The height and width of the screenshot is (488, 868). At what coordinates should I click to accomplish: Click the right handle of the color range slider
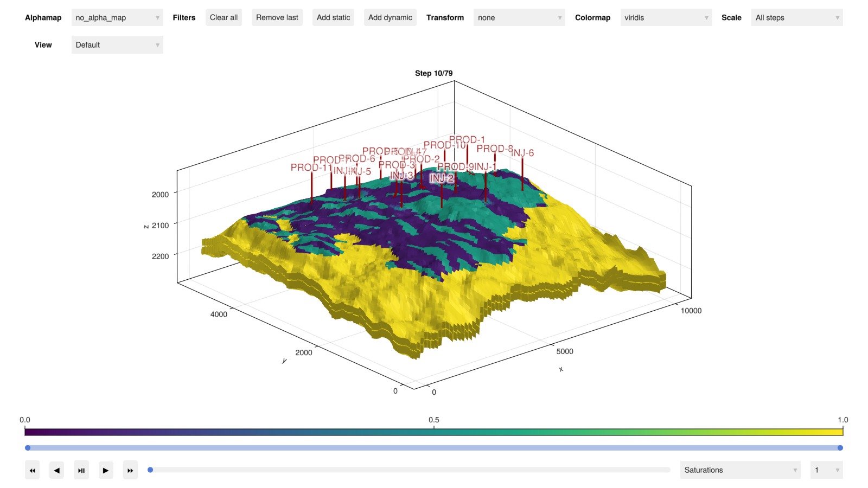click(840, 448)
